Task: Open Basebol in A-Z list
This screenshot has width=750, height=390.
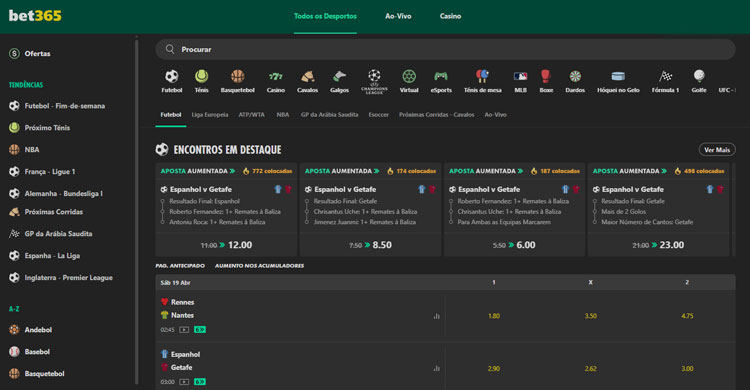Action: point(37,352)
